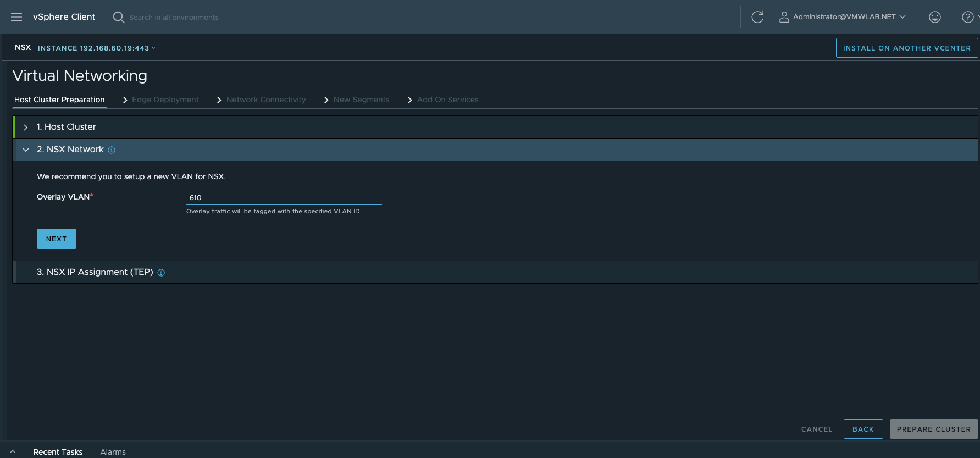Click the vSphere Client title link
Image resolution: width=980 pixels, height=458 pixels.
(x=64, y=17)
